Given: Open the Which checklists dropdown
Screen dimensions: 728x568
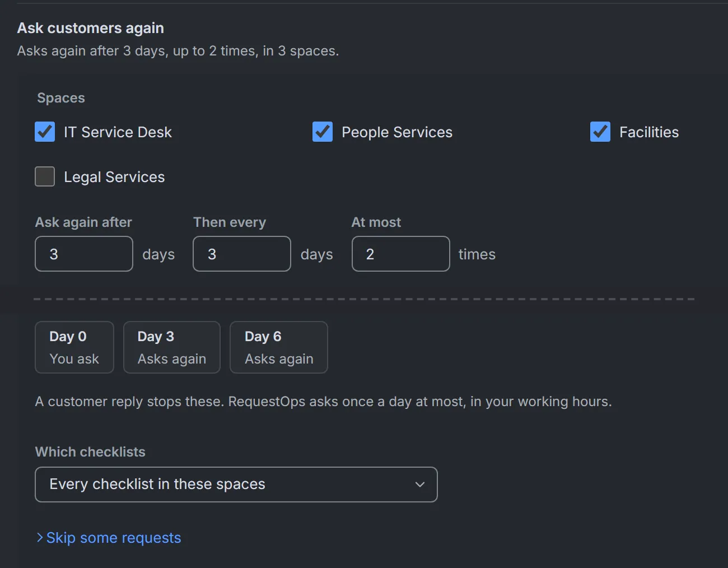Looking at the screenshot, I should point(236,485).
